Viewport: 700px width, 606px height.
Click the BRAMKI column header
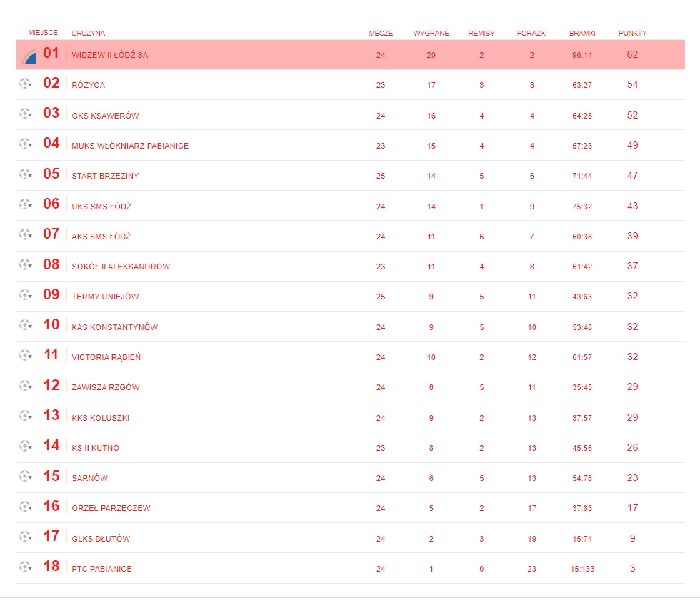click(582, 34)
